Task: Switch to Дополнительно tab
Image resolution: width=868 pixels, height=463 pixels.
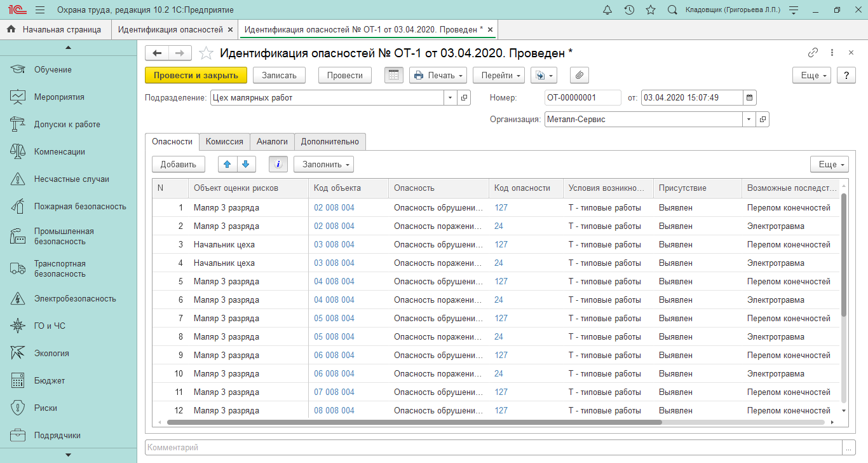Action: pyautogui.click(x=330, y=142)
